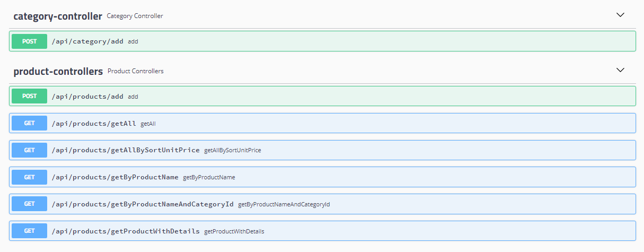Click 'getByProductNameAndCategoryId' summary label

284,204
